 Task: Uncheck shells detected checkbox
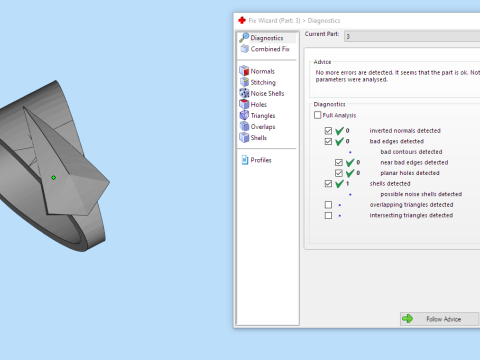pyautogui.click(x=328, y=184)
